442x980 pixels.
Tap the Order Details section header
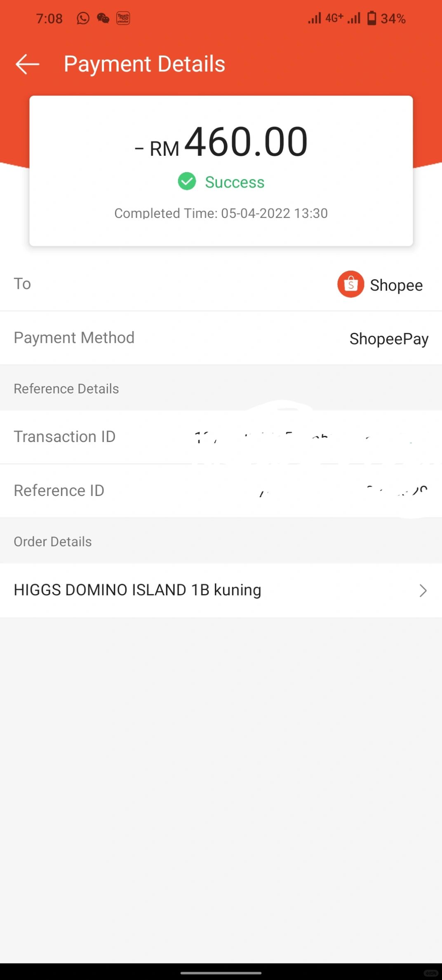53,541
